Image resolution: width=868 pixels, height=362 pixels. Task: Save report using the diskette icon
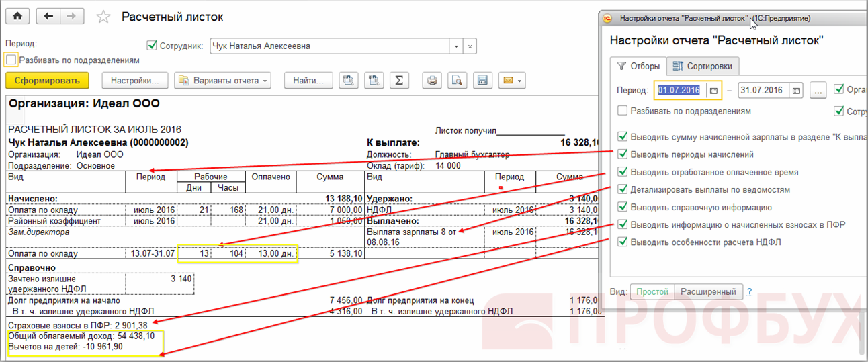click(481, 81)
